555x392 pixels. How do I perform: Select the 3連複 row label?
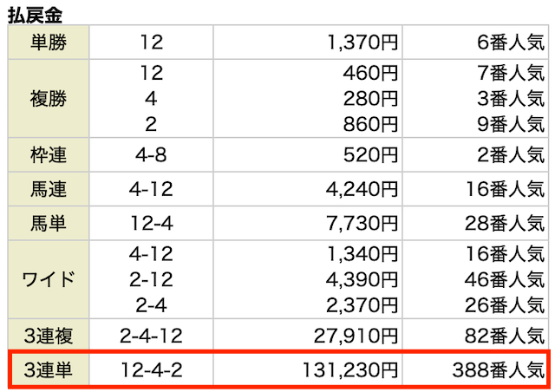click(x=49, y=336)
